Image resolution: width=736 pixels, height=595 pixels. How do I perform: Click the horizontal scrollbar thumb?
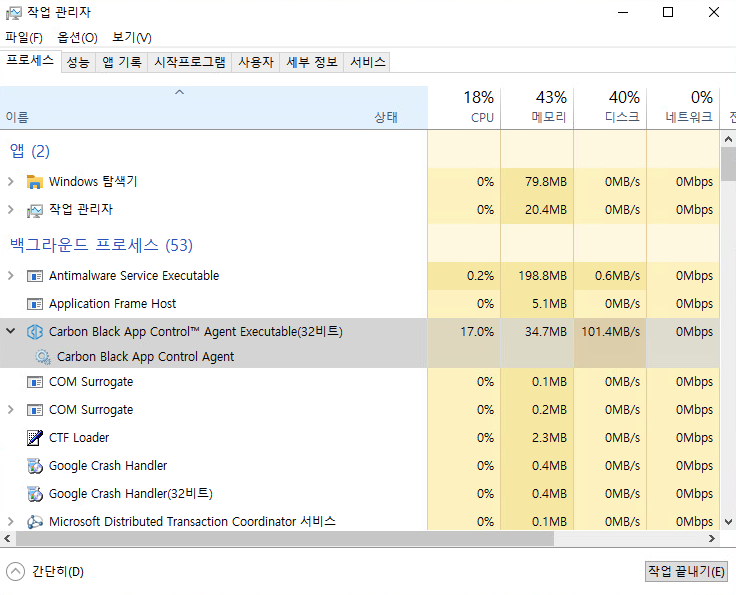(x=285, y=538)
